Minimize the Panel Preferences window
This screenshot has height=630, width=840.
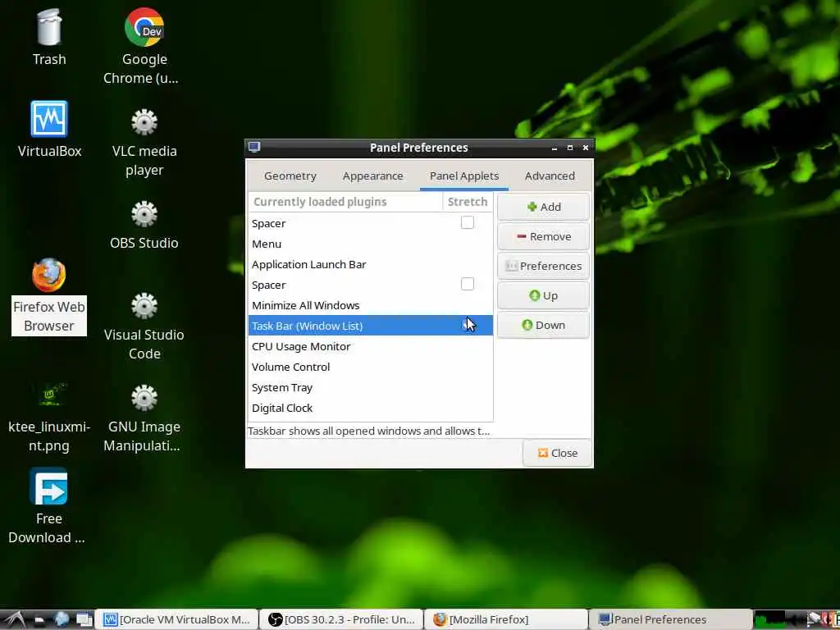[x=555, y=148]
